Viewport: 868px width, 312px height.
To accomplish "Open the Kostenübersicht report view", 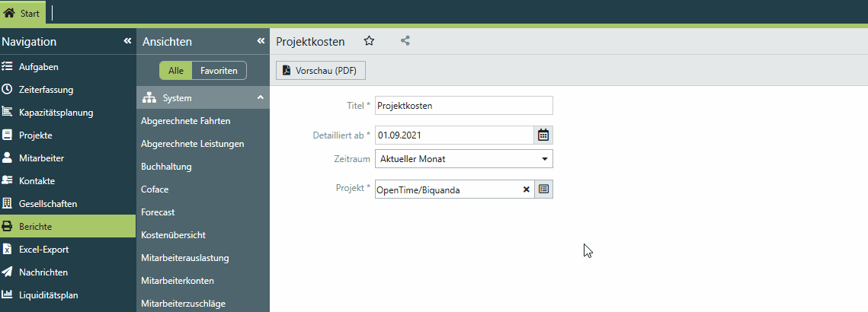I will click(173, 235).
